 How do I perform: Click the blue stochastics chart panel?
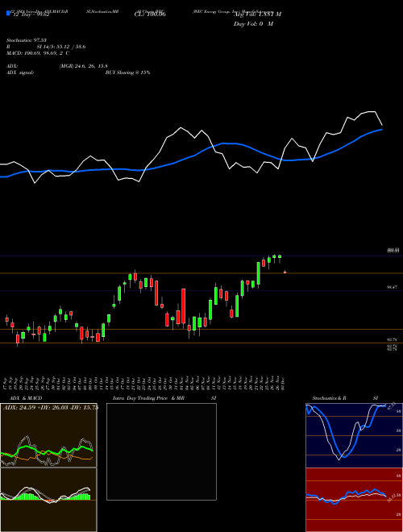coord(354,435)
